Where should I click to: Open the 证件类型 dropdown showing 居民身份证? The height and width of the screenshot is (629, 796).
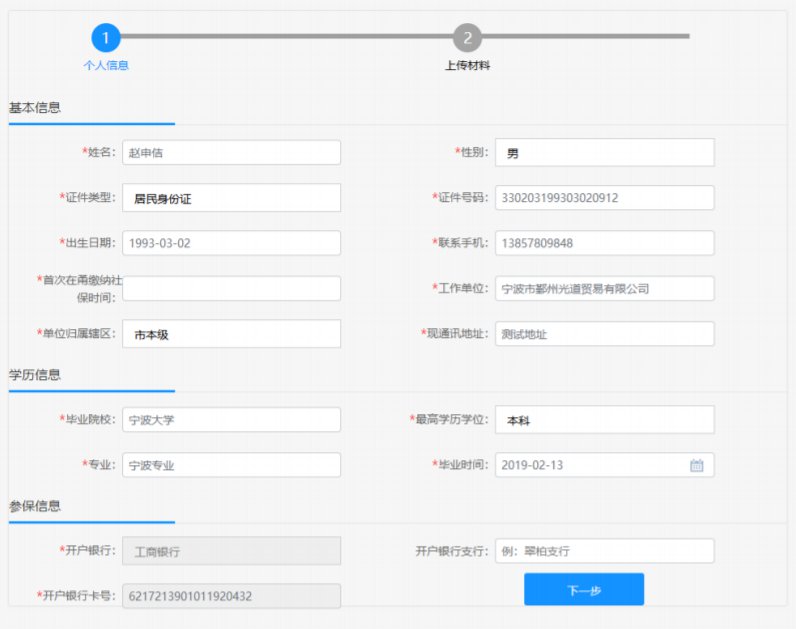[x=231, y=198]
